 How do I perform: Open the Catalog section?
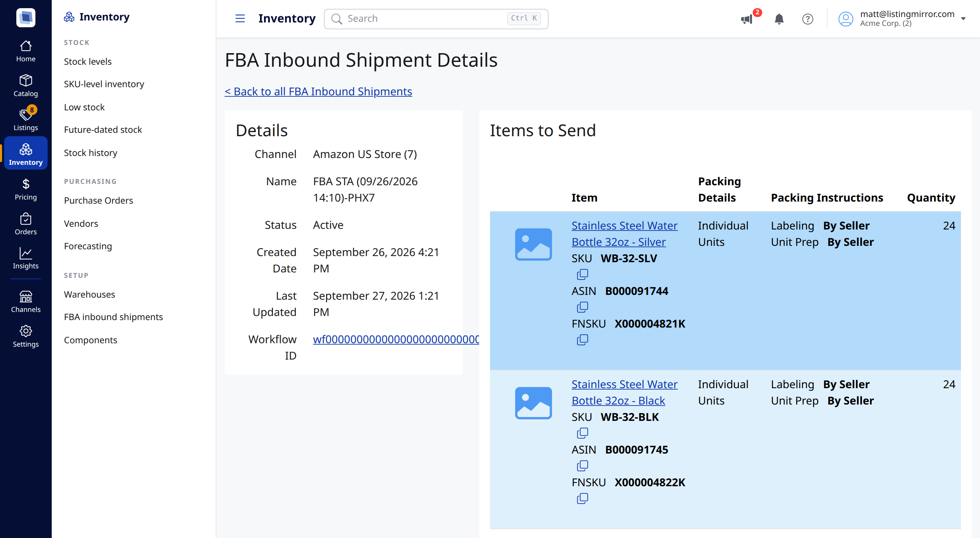26,86
